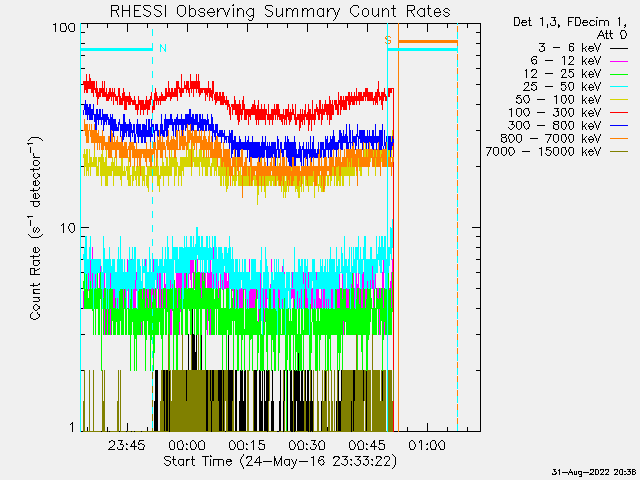This screenshot has height=480, width=640.
Task: Click the olive line swatch for 7000 - 15000 keV
Action: [x=619, y=152]
